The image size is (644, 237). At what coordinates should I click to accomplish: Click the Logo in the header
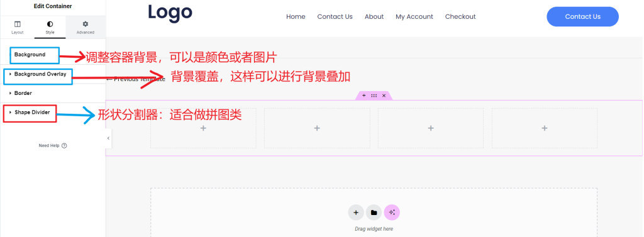point(170,13)
